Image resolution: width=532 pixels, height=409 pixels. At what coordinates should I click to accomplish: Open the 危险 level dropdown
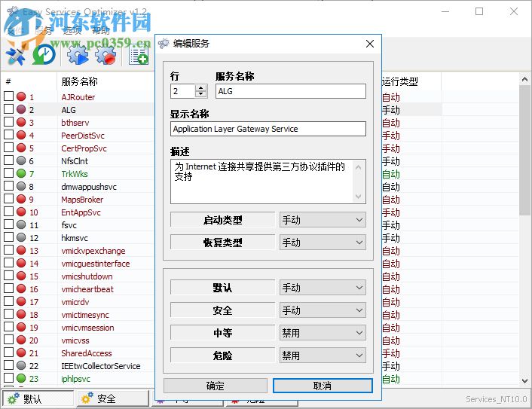[x=323, y=356]
